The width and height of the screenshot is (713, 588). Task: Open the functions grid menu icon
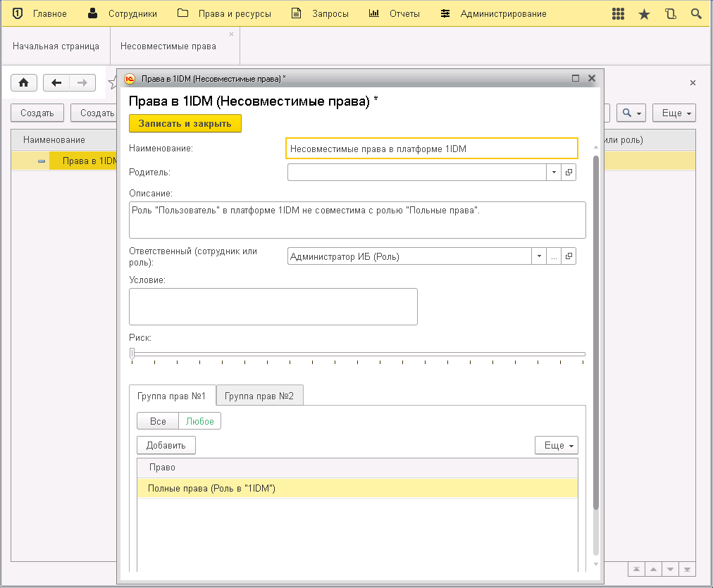click(618, 14)
